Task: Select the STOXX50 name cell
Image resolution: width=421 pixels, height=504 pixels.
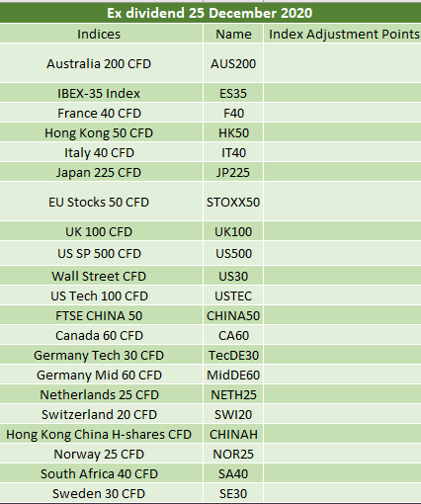Action: [x=233, y=202]
